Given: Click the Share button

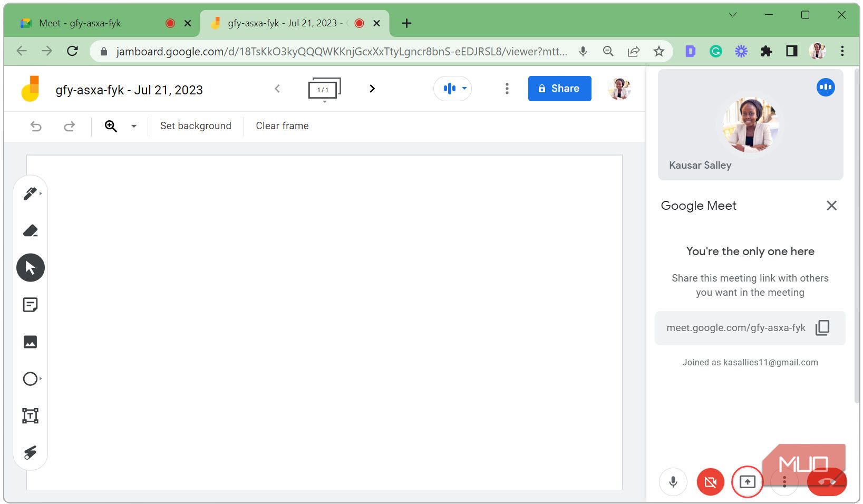Looking at the screenshot, I should (559, 88).
